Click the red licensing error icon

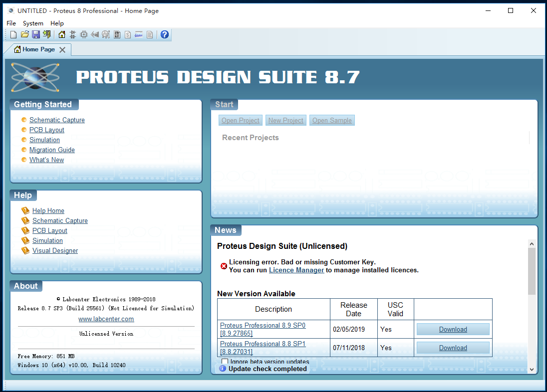point(224,266)
